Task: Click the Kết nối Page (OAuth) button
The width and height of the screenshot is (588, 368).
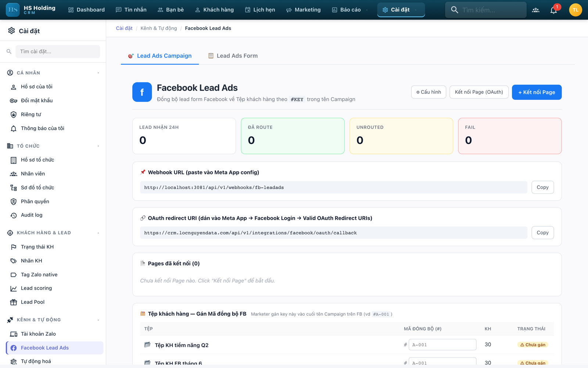Action: (x=479, y=92)
